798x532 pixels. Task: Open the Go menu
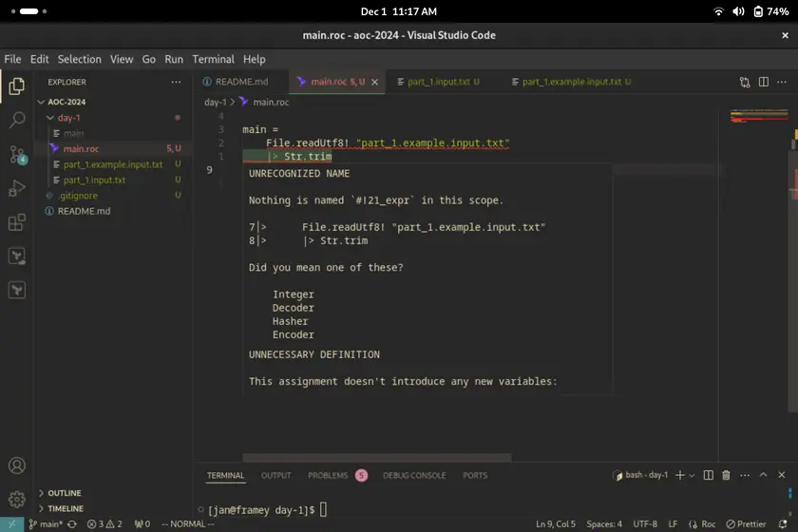point(148,59)
